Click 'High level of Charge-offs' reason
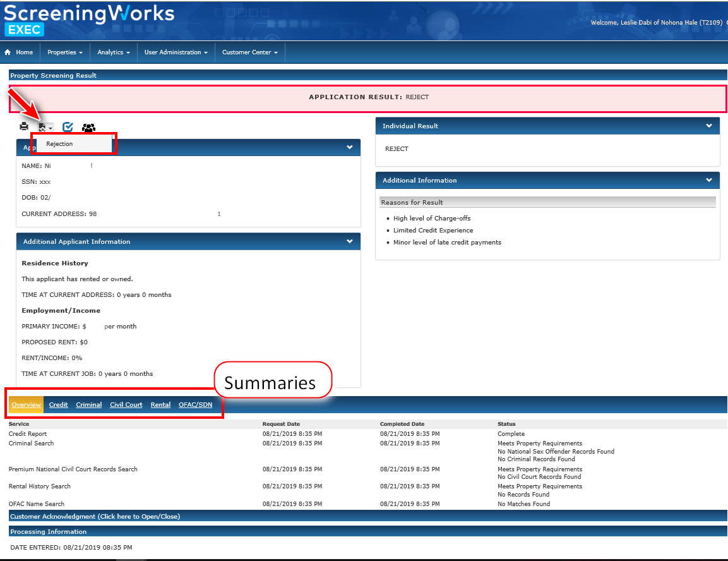 432,218
